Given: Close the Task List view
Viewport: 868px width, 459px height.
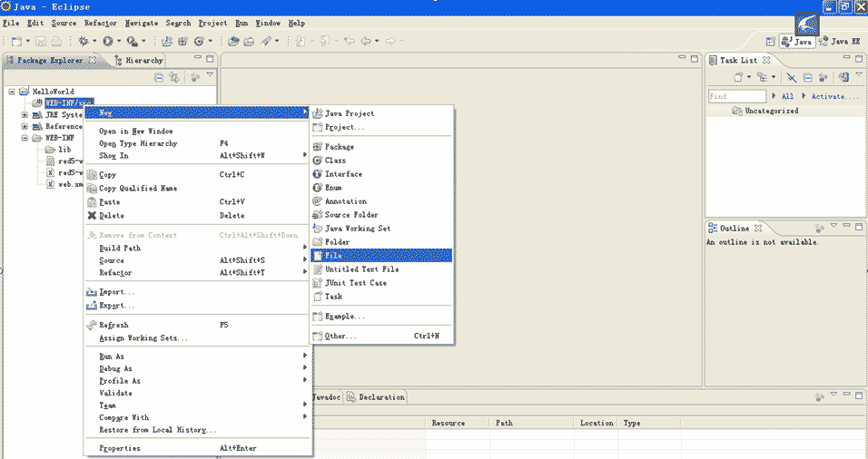Looking at the screenshot, I should (x=766, y=60).
